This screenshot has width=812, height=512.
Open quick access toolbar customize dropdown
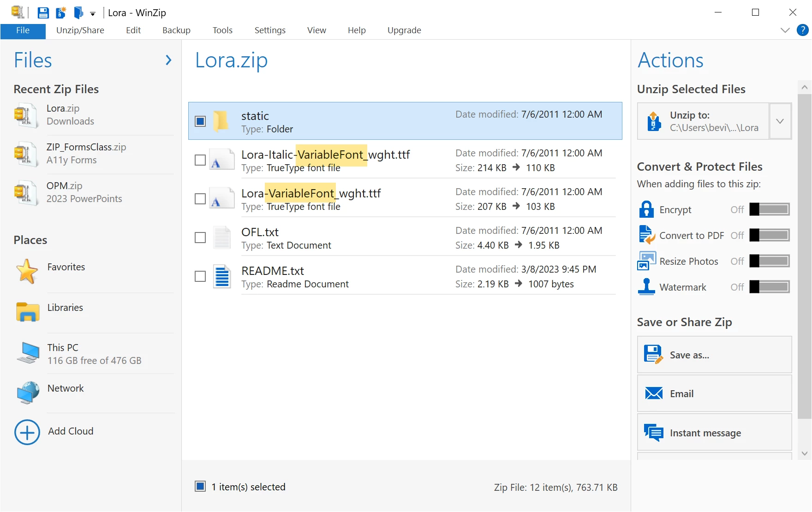[93, 14]
